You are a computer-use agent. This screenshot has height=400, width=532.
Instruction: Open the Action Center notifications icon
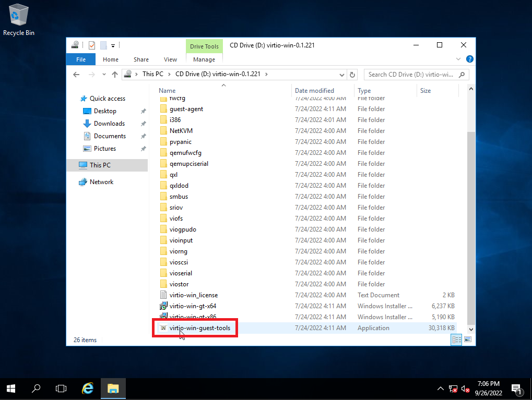[x=517, y=389]
